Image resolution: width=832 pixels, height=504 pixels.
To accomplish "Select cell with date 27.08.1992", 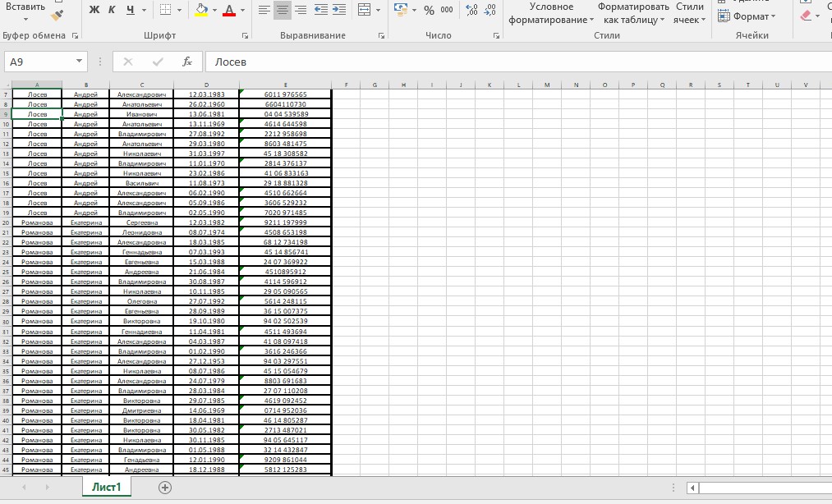I will (x=206, y=135).
